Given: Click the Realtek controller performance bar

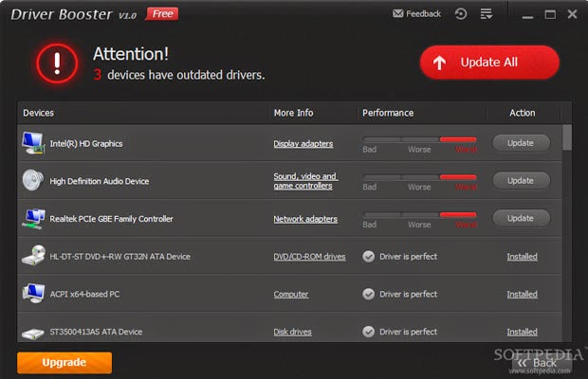Looking at the screenshot, I should point(419,214).
